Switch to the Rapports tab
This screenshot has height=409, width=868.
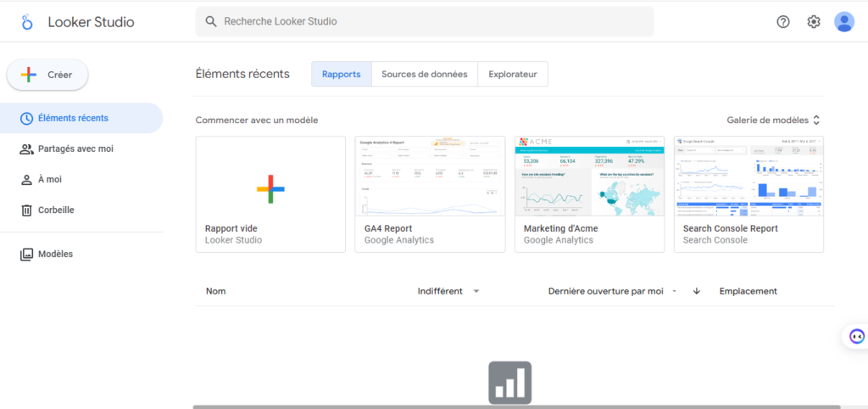342,75
